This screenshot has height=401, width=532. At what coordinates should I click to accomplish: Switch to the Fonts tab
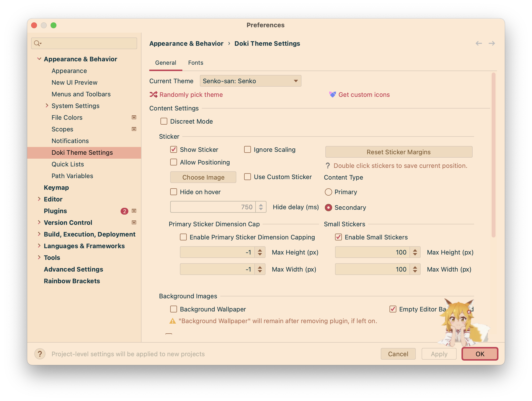pos(195,63)
